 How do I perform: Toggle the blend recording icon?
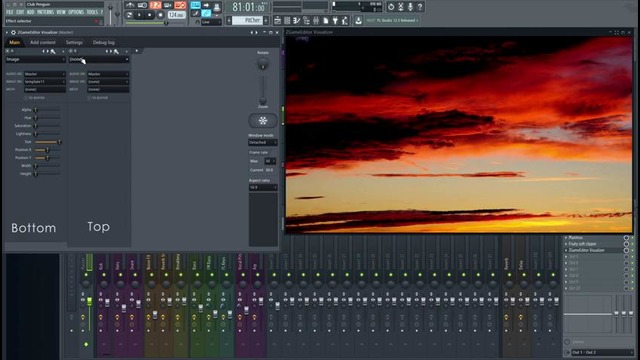point(167,5)
